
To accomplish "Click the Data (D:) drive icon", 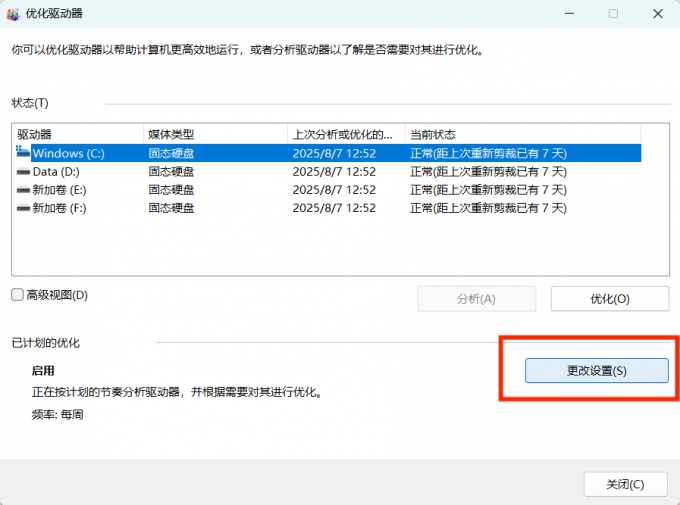I will pyautogui.click(x=23, y=172).
